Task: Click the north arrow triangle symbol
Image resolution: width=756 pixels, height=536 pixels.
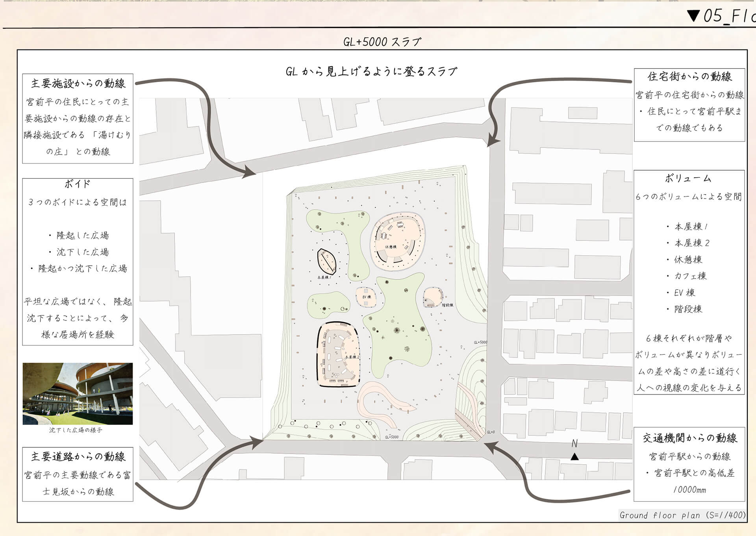Action: click(x=574, y=457)
